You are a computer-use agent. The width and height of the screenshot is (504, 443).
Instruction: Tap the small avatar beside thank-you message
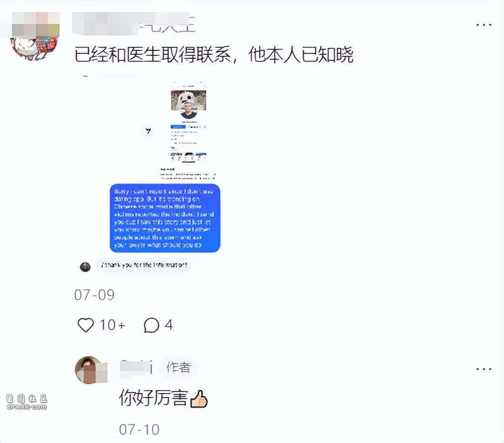pyautogui.click(x=85, y=267)
